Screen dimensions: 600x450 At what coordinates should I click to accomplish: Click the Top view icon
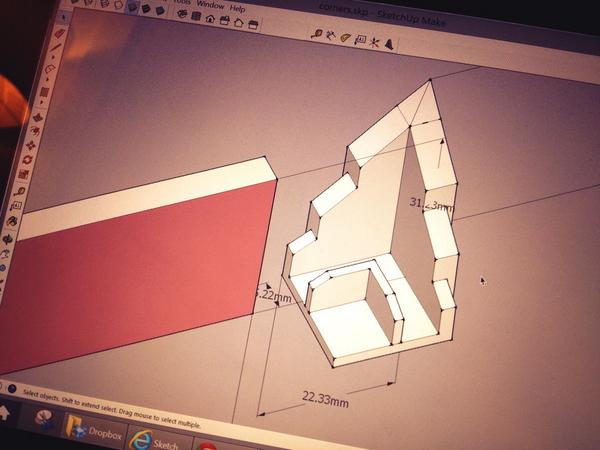(196, 16)
